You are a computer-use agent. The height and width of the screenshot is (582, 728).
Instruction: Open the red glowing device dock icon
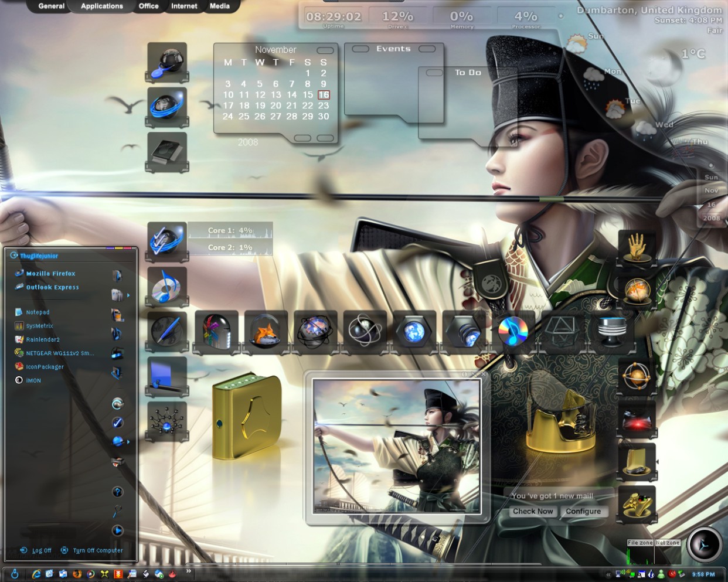[637, 418]
